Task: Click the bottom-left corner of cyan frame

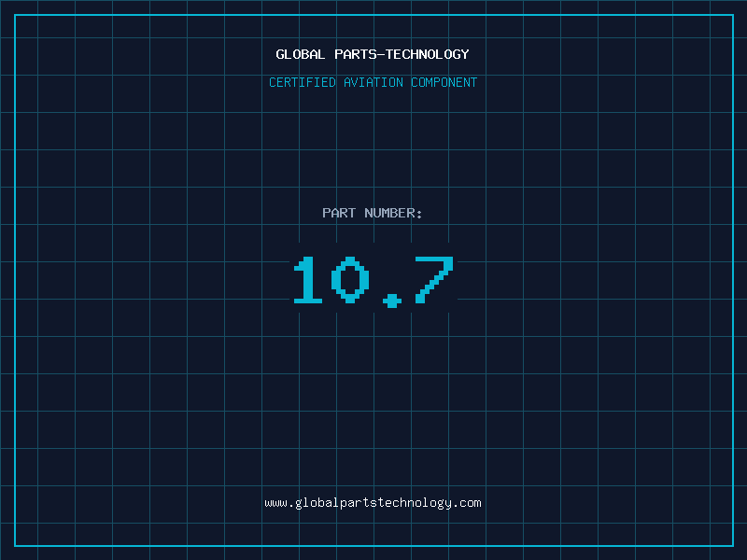Action: pyautogui.click(x=15, y=545)
